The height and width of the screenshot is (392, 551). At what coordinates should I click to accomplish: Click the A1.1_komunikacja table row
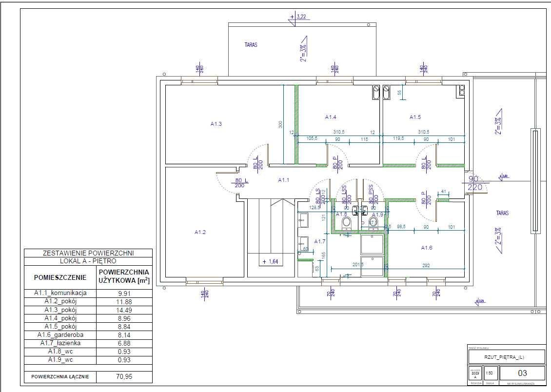(88, 294)
